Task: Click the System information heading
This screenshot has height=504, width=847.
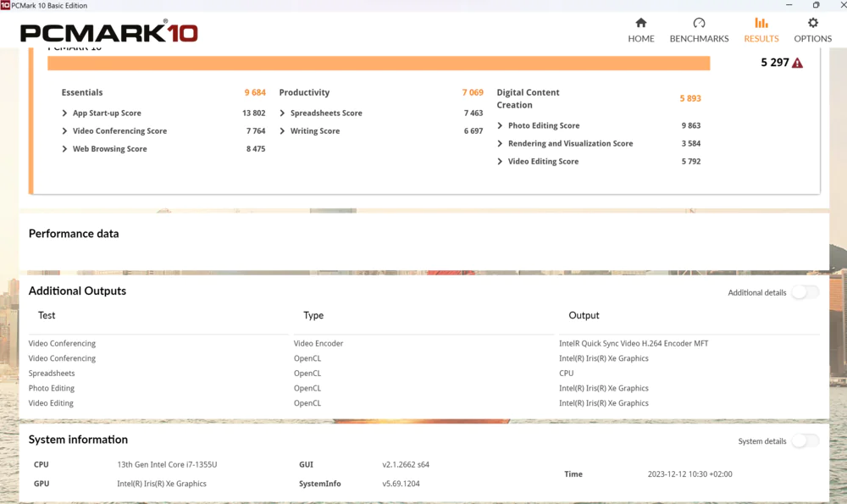Action: click(x=78, y=439)
